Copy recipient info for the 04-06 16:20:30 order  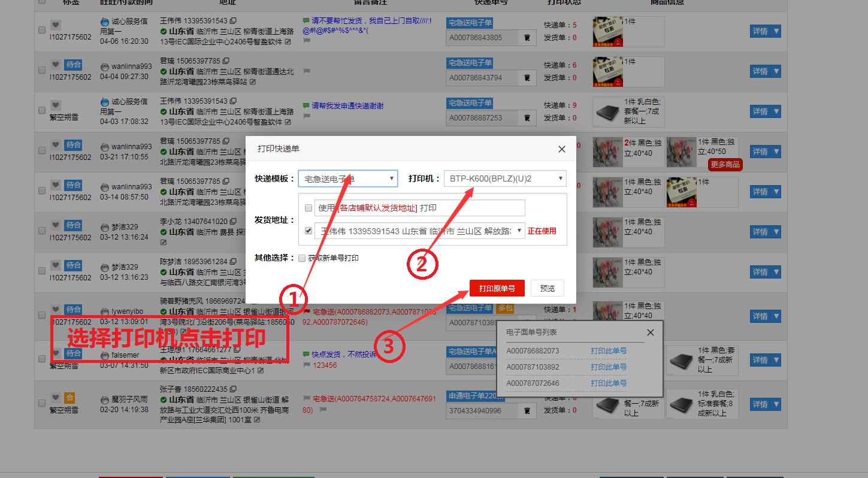(233, 21)
